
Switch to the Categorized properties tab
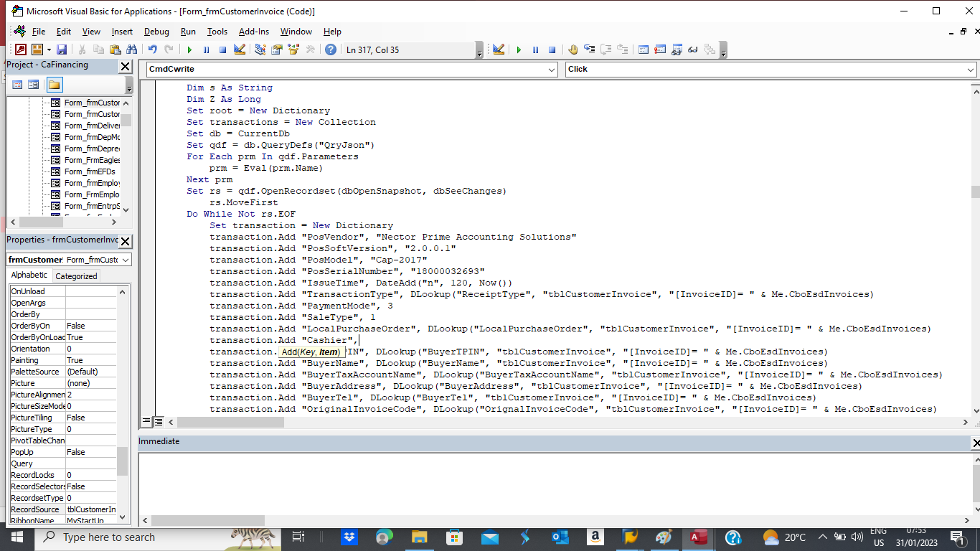coord(76,276)
